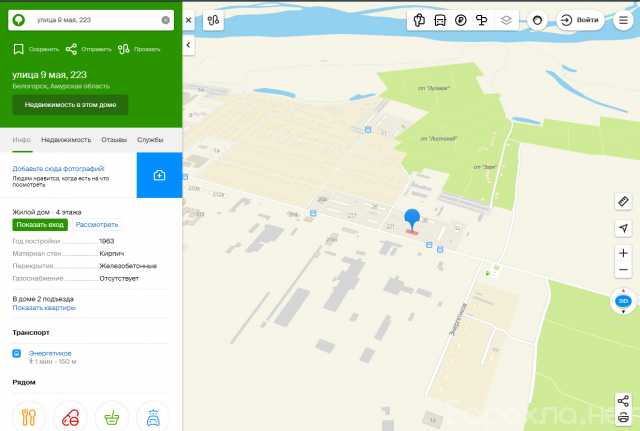Screen dimensions: 640x431
Task: Zoom out the map with minus
Action: (623, 270)
